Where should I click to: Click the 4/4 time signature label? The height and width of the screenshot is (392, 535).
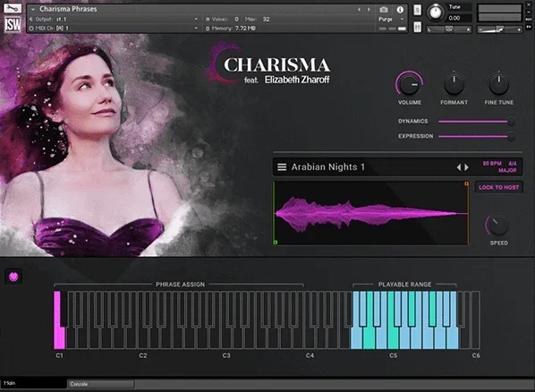point(512,164)
